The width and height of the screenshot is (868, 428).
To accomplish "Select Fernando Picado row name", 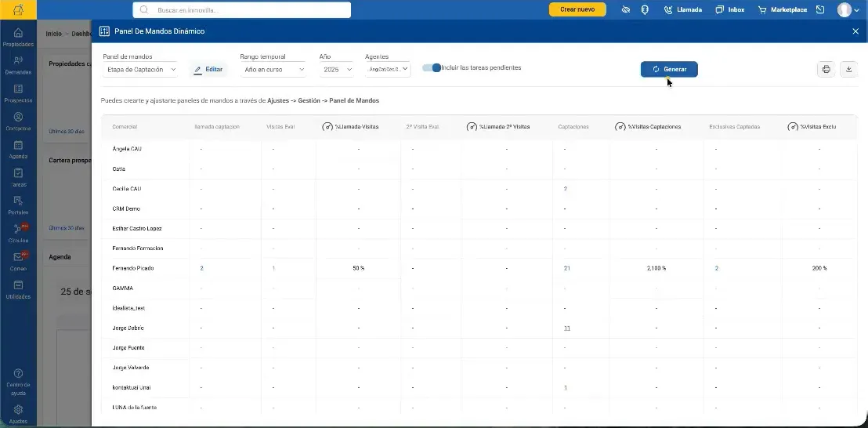I will [x=133, y=268].
